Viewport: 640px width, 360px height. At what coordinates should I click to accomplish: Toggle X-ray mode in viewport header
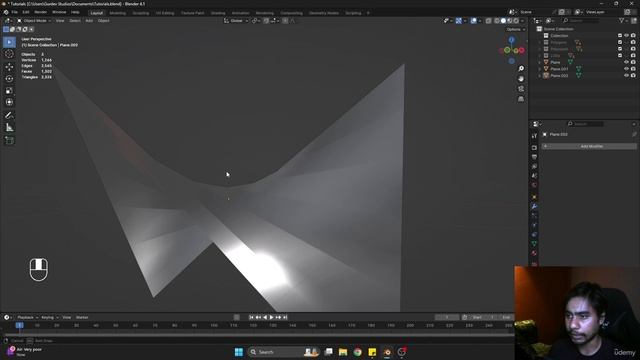[x=488, y=20]
